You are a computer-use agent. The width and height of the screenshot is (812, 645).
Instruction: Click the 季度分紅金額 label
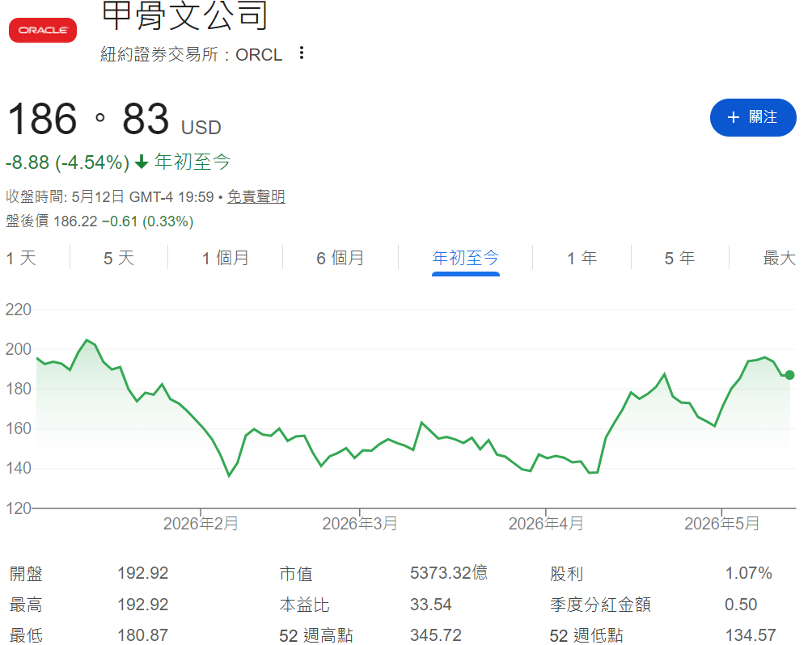click(x=600, y=605)
